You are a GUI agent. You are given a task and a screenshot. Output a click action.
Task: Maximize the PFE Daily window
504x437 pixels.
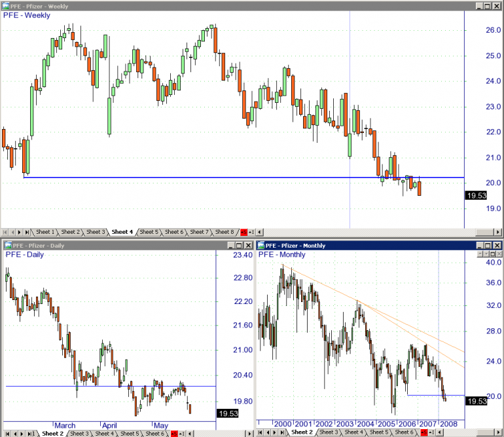click(239, 246)
